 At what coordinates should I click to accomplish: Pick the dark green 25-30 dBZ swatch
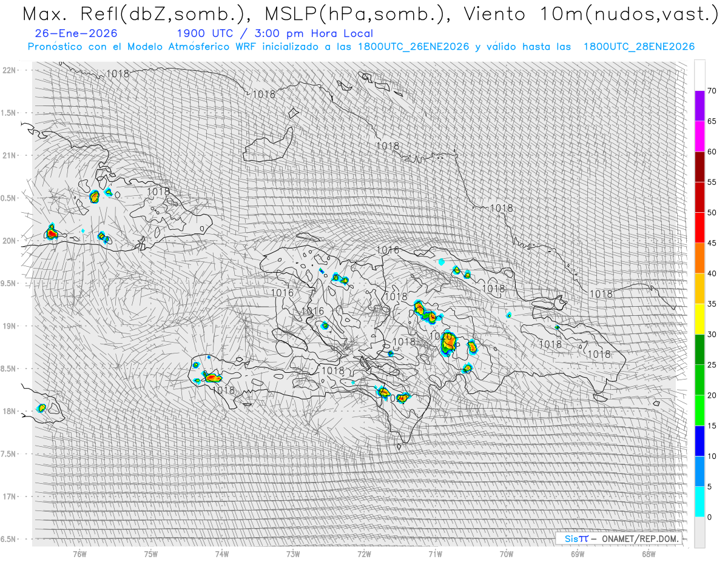(x=699, y=350)
